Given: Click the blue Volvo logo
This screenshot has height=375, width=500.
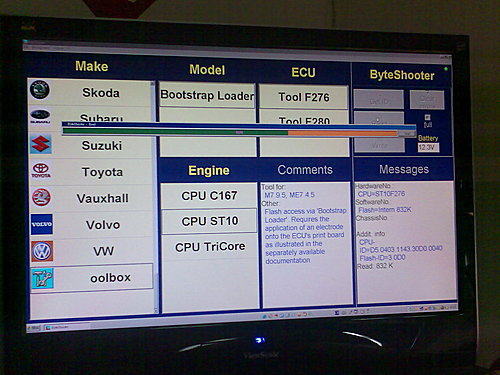Looking at the screenshot, I should (42, 224).
